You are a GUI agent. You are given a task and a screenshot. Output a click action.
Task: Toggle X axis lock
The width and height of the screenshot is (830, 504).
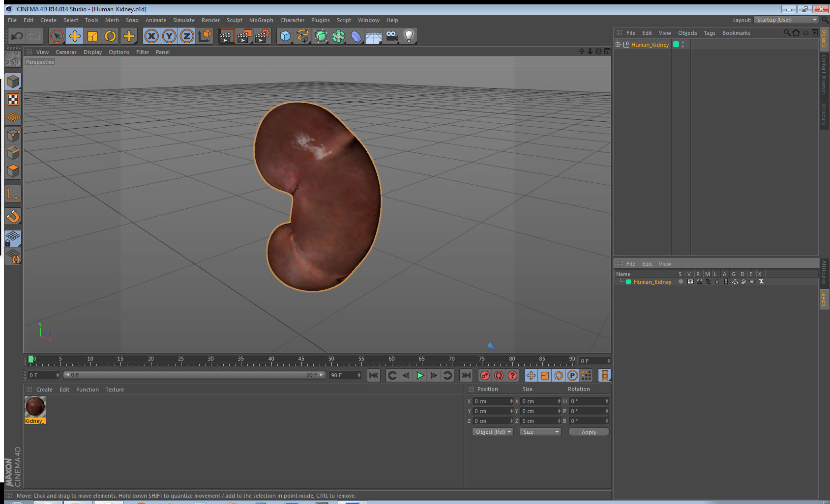(151, 36)
